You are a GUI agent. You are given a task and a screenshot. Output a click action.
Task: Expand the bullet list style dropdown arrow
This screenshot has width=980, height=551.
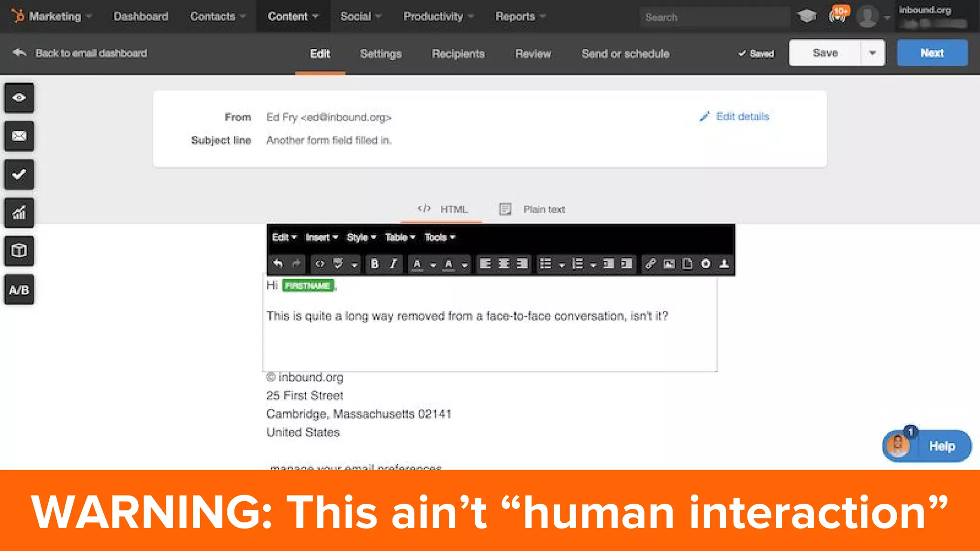[x=562, y=264]
